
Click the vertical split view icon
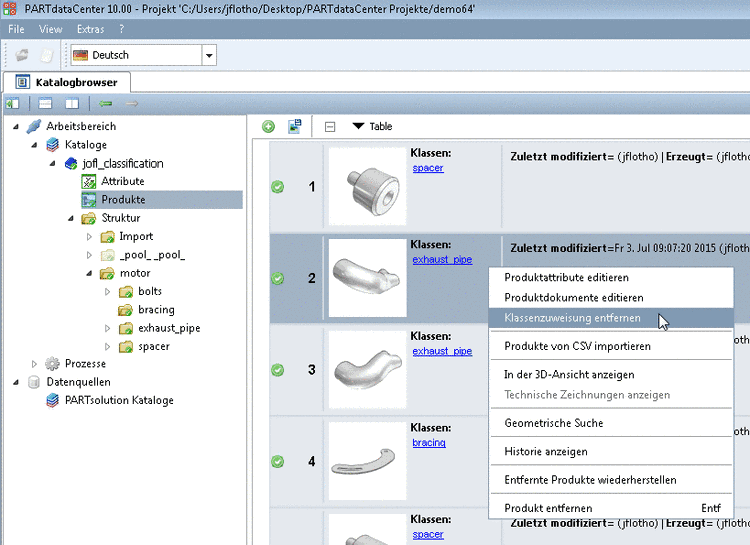click(72, 103)
